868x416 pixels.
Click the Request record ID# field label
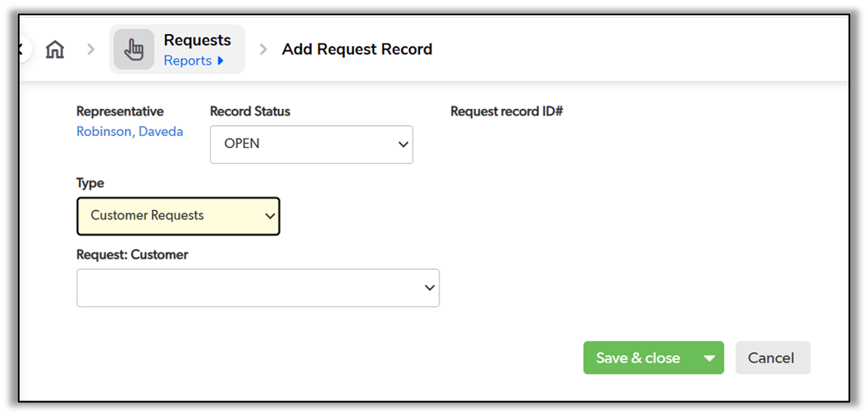[507, 111]
